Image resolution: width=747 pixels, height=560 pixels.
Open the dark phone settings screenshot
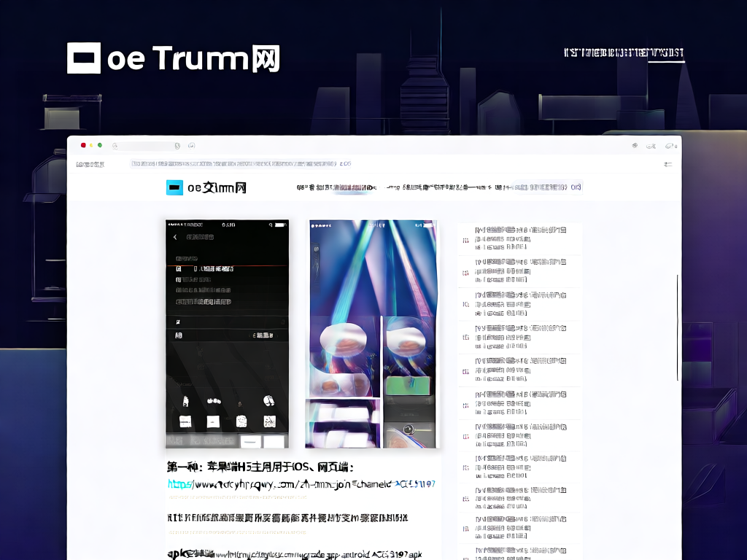coord(227,333)
